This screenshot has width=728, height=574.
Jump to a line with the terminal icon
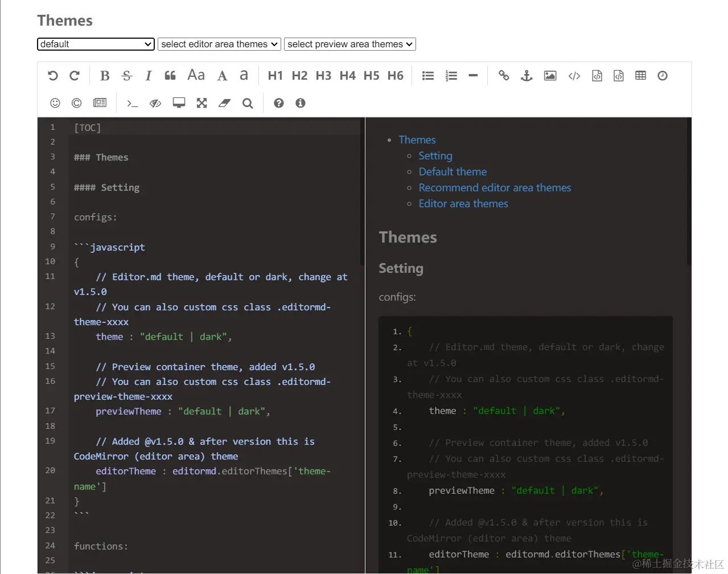point(133,103)
